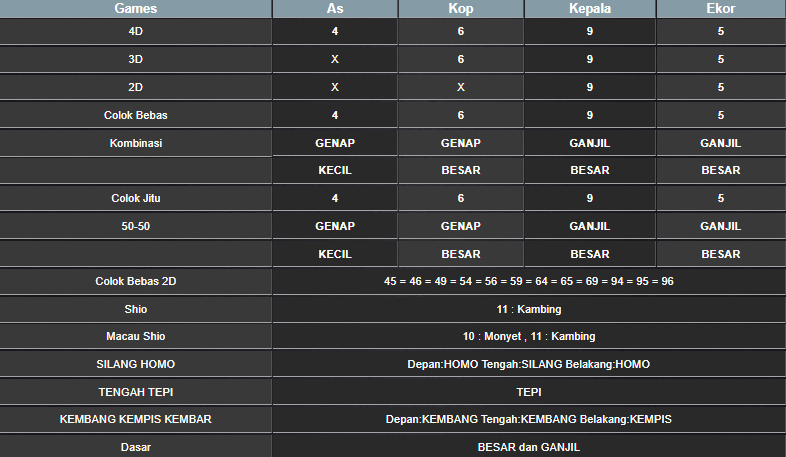Click the X under Kop in 2D row

coord(461,88)
